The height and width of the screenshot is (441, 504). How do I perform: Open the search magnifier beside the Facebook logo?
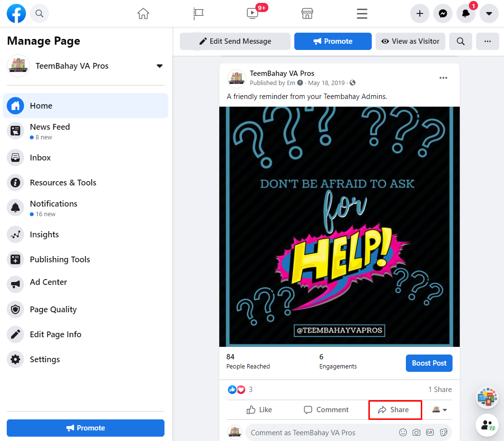39,13
